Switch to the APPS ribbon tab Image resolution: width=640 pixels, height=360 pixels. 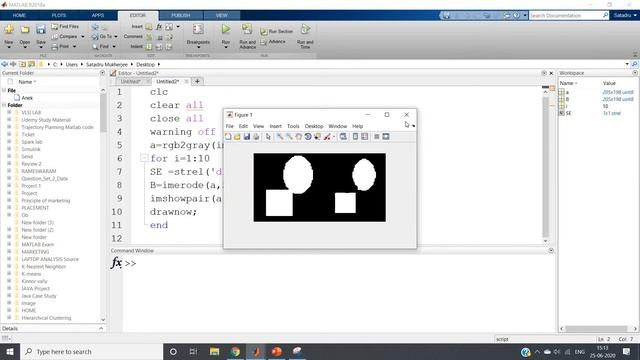[98, 16]
